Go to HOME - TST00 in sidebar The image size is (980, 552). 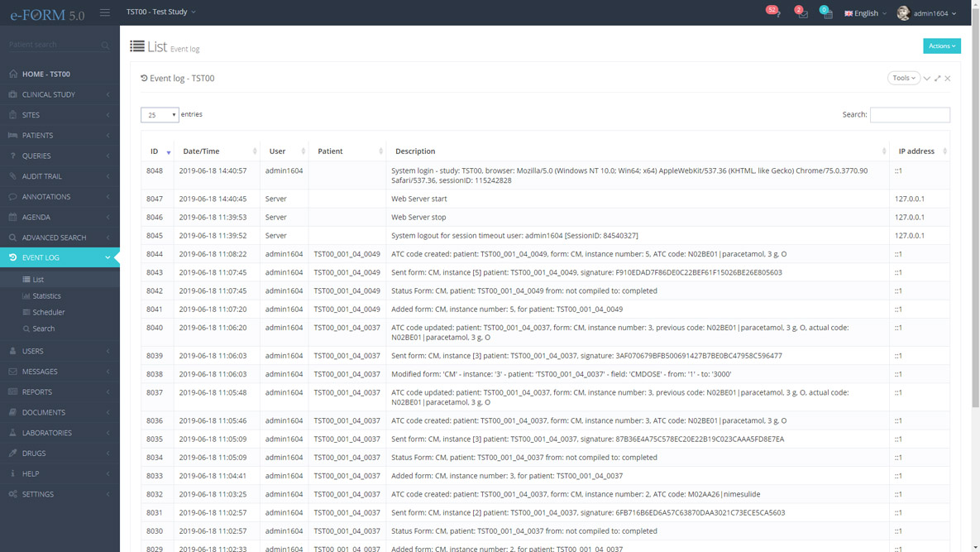[x=46, y=74]
